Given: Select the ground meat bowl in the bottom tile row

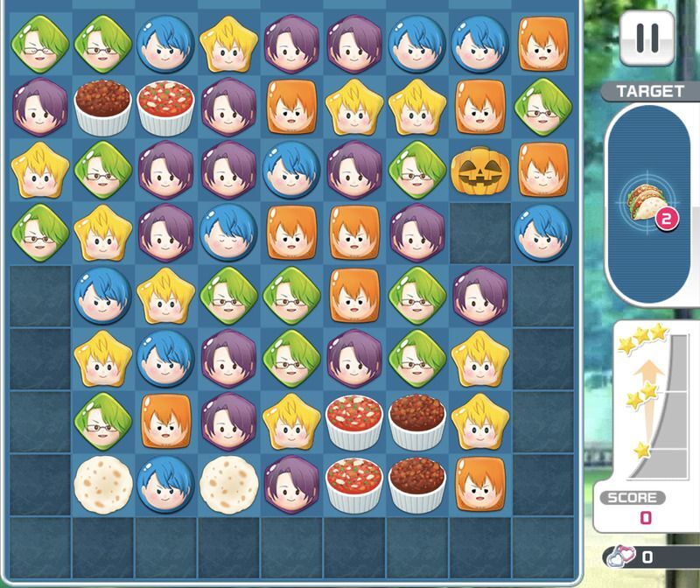Looking at the screenshot, I should click(417, 485).
